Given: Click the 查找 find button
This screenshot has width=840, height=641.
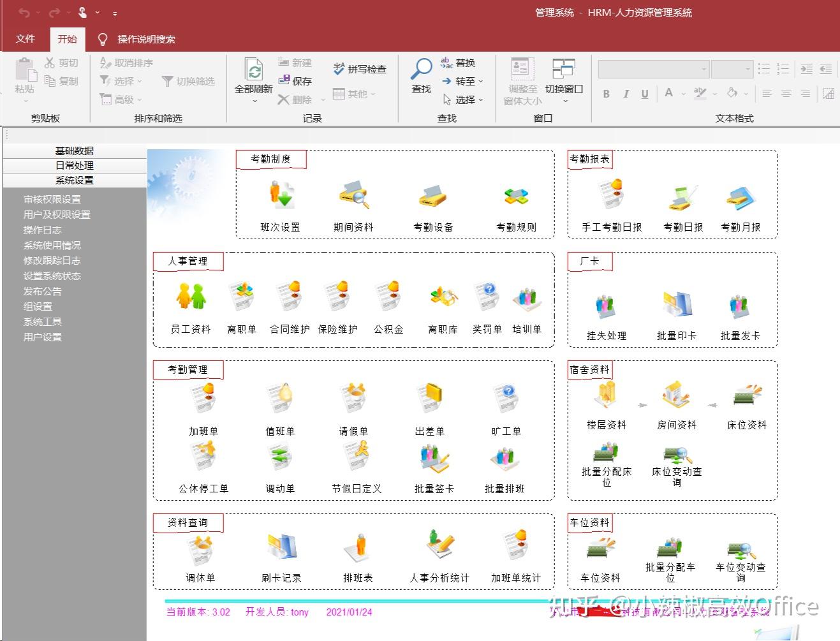Looking at the screenshot, I should [421, 77].
